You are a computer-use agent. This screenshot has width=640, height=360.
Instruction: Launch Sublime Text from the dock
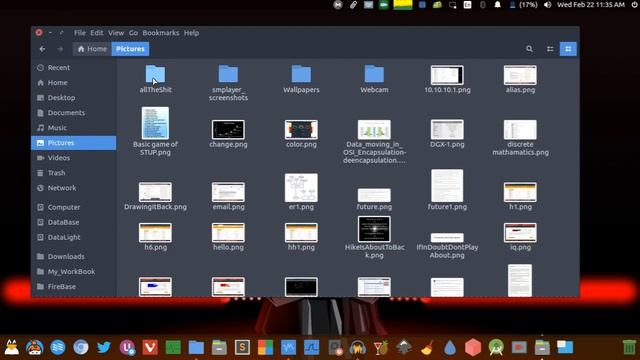[242, 347]
